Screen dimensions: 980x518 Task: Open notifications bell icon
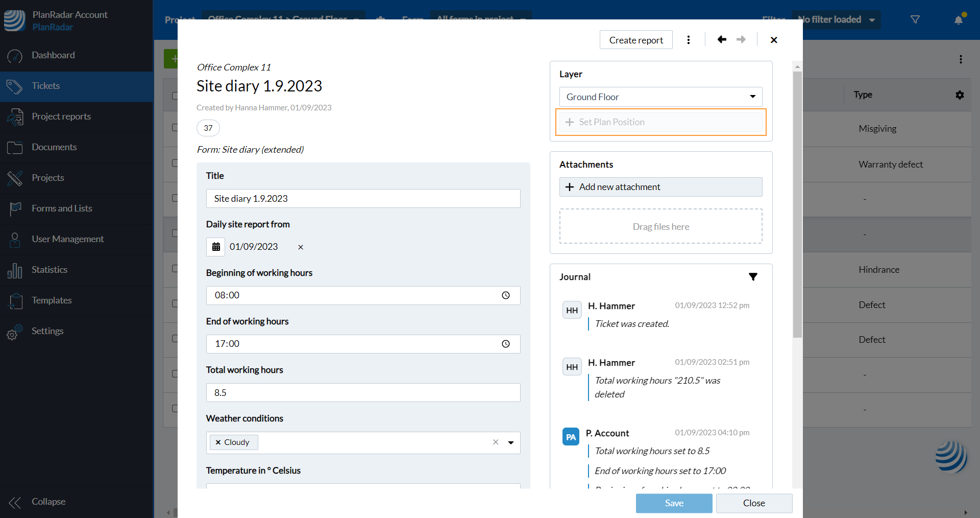(x=959, y=20)
